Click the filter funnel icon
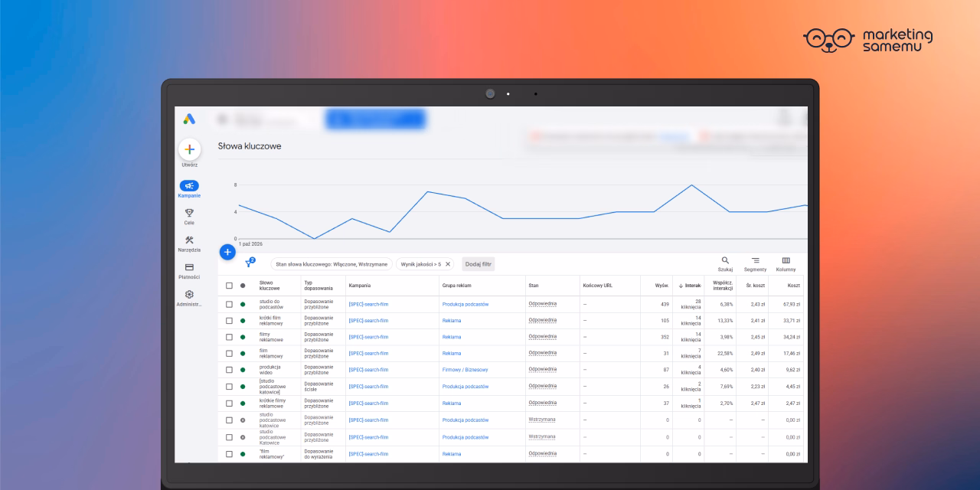 [x=250, y=263]
